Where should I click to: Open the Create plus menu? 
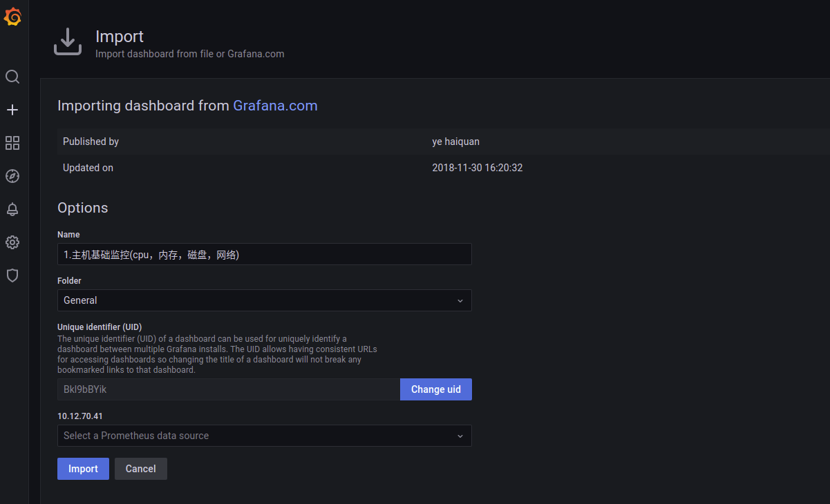(x=12, y=110)
